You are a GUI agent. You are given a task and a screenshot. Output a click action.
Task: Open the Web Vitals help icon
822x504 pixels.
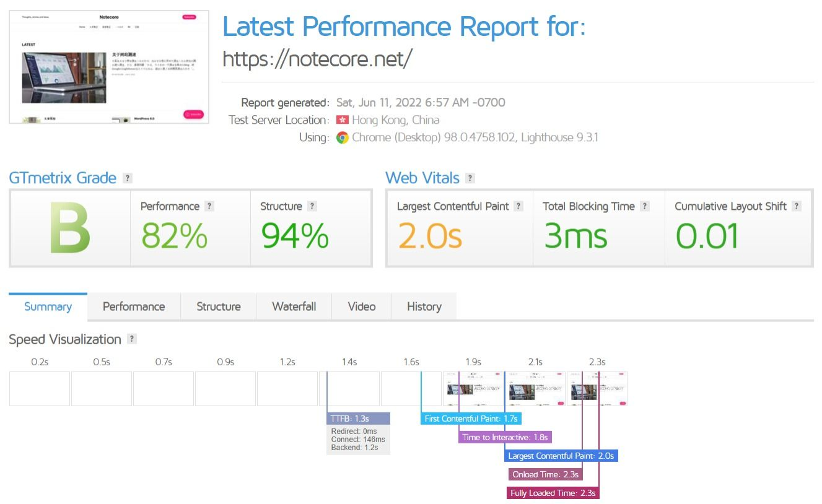click(x=470, y=178)
